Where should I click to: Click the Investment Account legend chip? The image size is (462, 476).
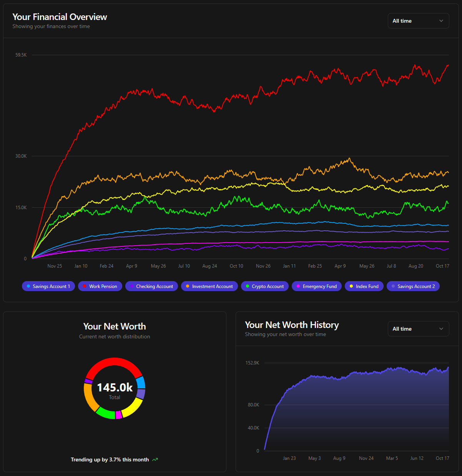pyautogui.click(x=209, y=286)
